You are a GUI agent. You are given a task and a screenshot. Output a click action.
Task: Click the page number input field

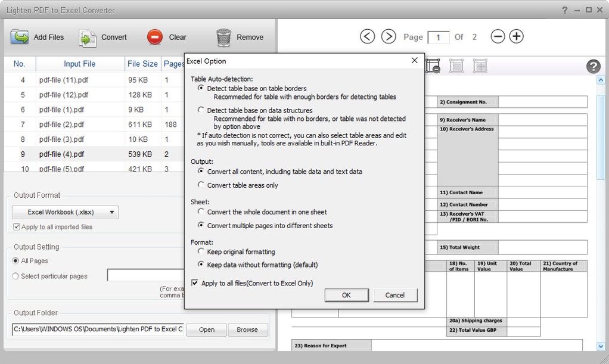[x=438, y=38]
